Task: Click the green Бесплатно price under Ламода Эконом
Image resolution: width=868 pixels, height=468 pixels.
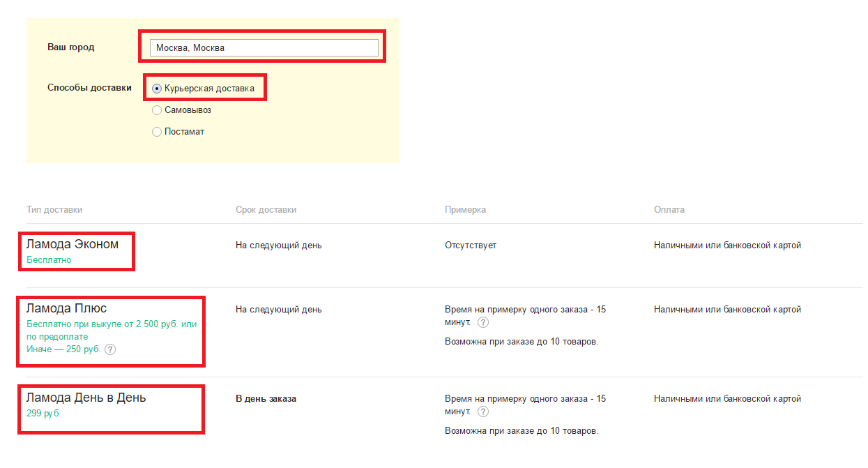Action: [x=49, y=260]
